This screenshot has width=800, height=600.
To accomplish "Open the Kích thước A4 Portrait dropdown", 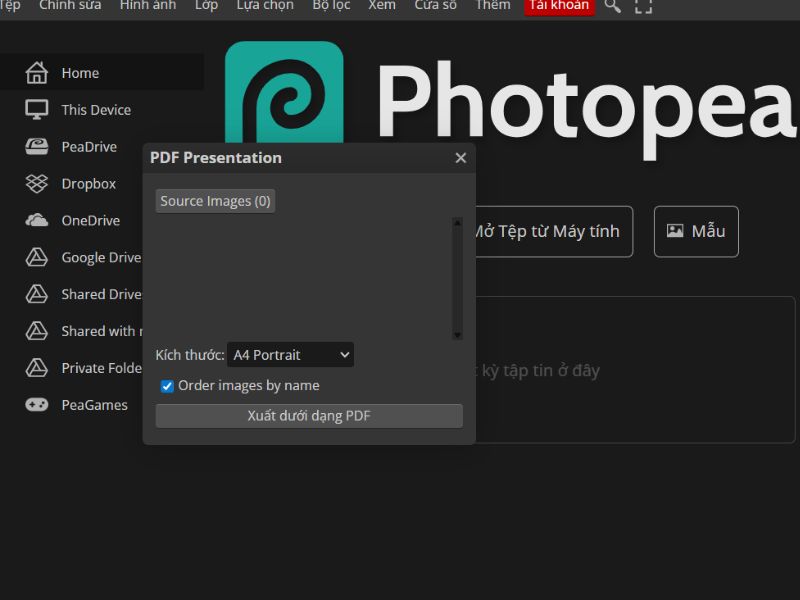I will tap(290, 355).
